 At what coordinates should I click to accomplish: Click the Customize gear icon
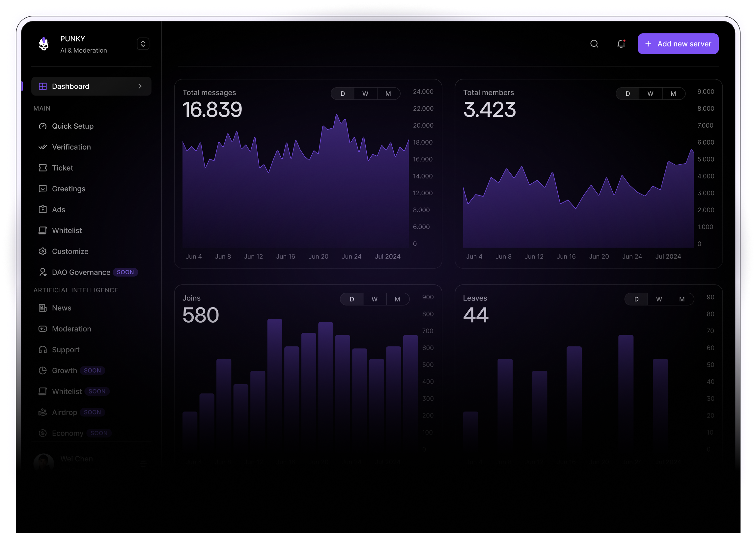point(43,252)
